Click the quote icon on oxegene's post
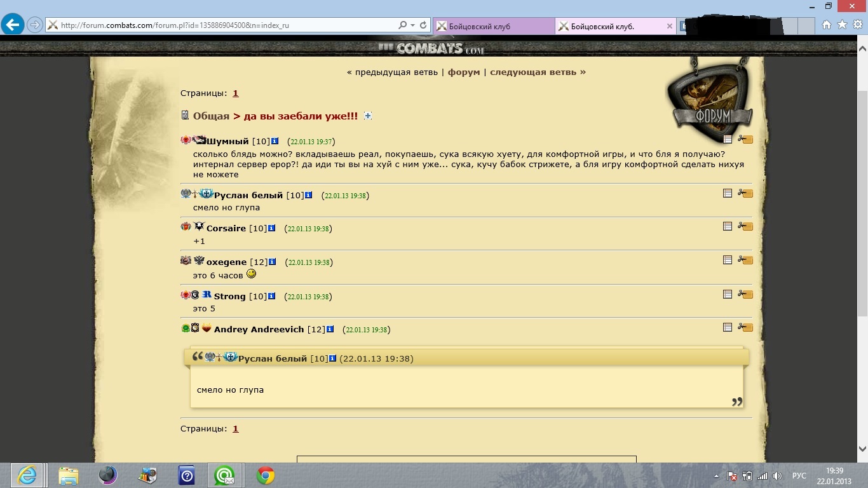Viewport: 868px width, 488px height. (728, 260)
